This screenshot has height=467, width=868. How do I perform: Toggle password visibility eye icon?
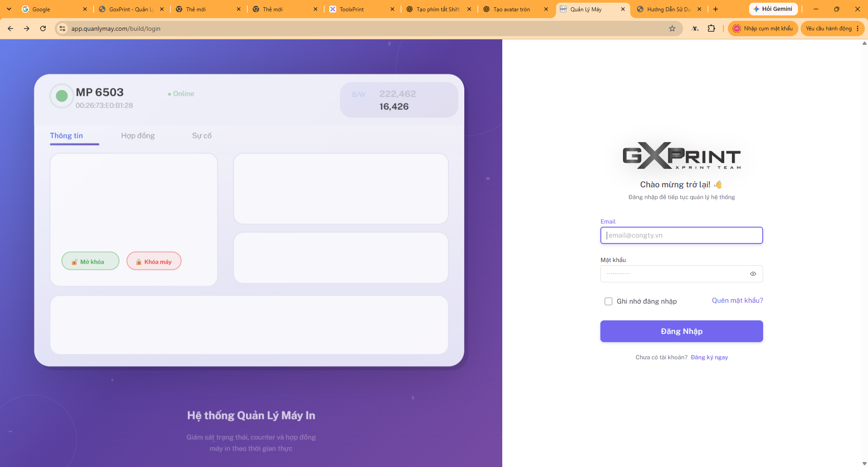tap(753, 274)
